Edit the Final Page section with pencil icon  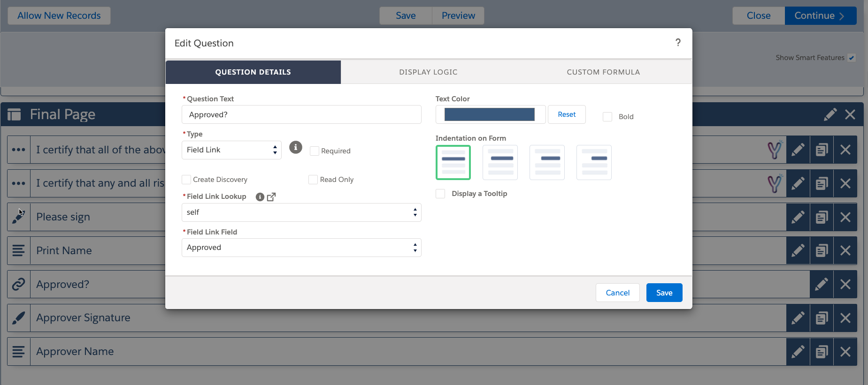tap(830, 114)
